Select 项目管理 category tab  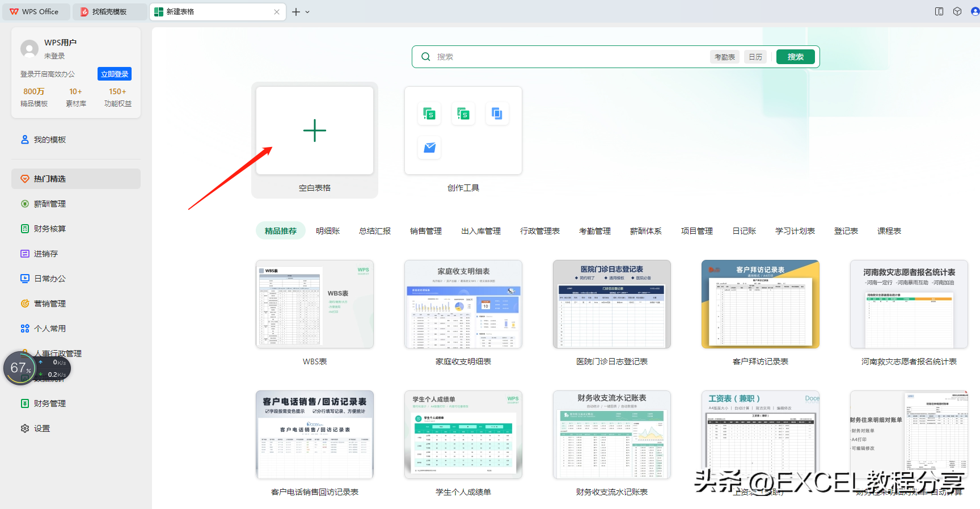click(697, 231)
